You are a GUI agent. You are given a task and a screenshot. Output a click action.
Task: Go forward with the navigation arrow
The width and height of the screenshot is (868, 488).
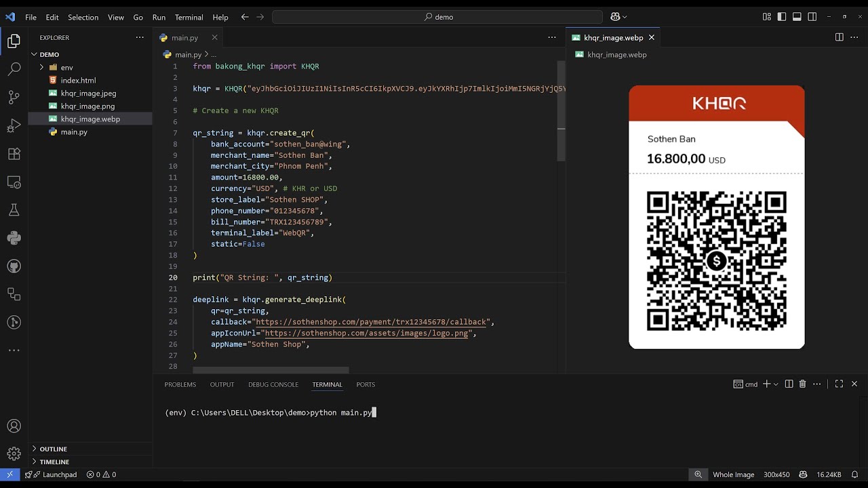[260, 17]
